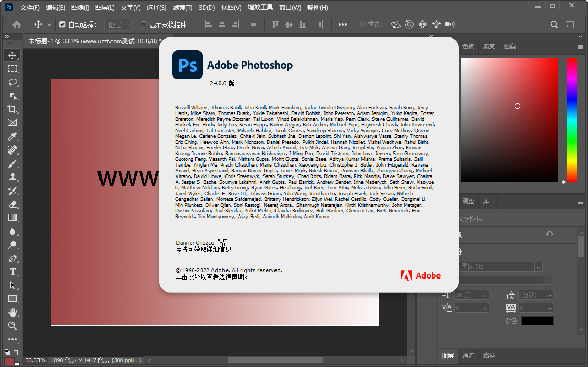
Task: Select the Lasso tool
Action: [12, 82]
